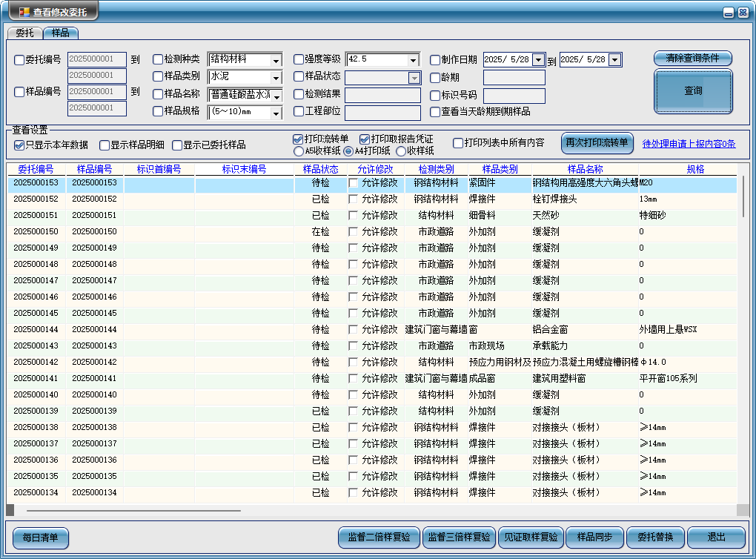Screen dimensions: 756x559
Task: Click the 再次打印流转单 button
Action: [597, 143]
